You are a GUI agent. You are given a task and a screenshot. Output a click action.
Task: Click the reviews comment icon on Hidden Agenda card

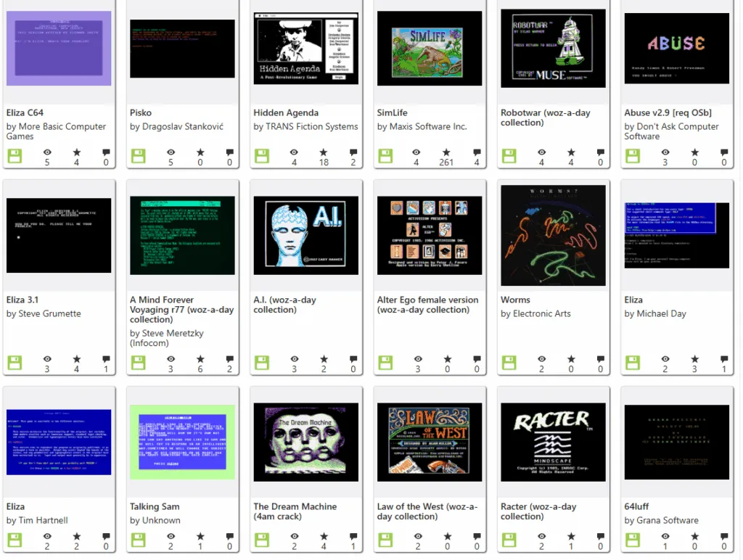coord(353,152)
